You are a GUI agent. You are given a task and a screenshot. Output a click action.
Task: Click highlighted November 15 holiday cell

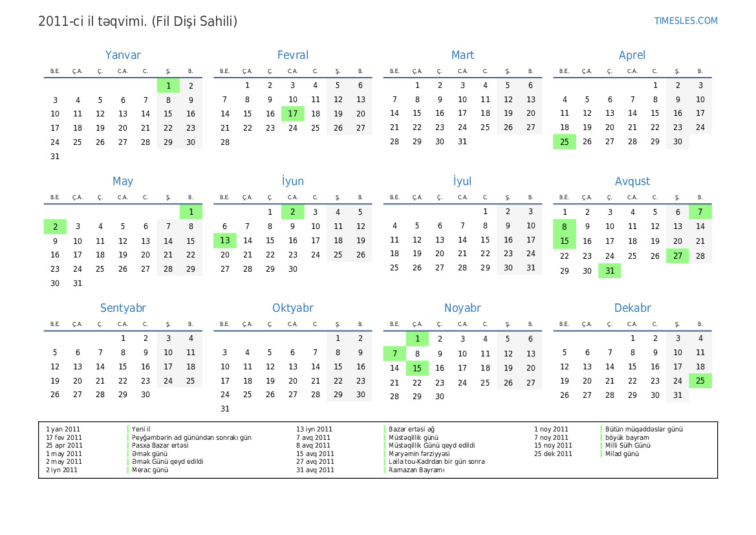(418, 368)
